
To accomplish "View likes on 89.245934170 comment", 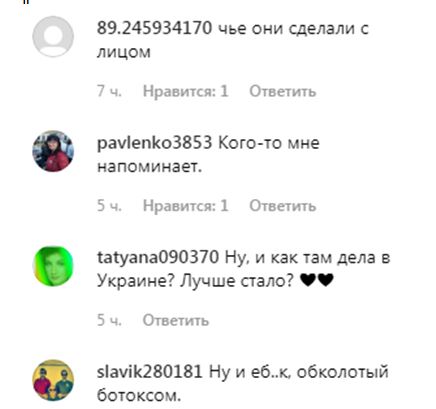I will pyautogui.click(x=186, y=91).
